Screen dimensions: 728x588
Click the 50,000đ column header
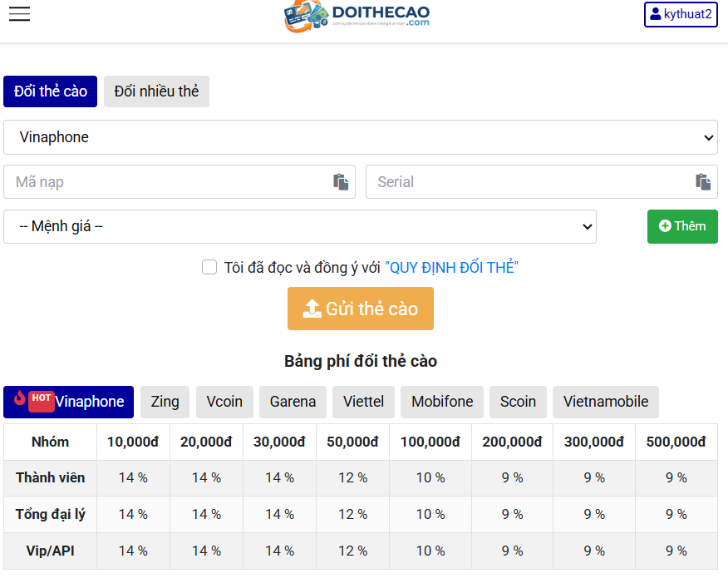pyautogui.click(x=353, y=442)
